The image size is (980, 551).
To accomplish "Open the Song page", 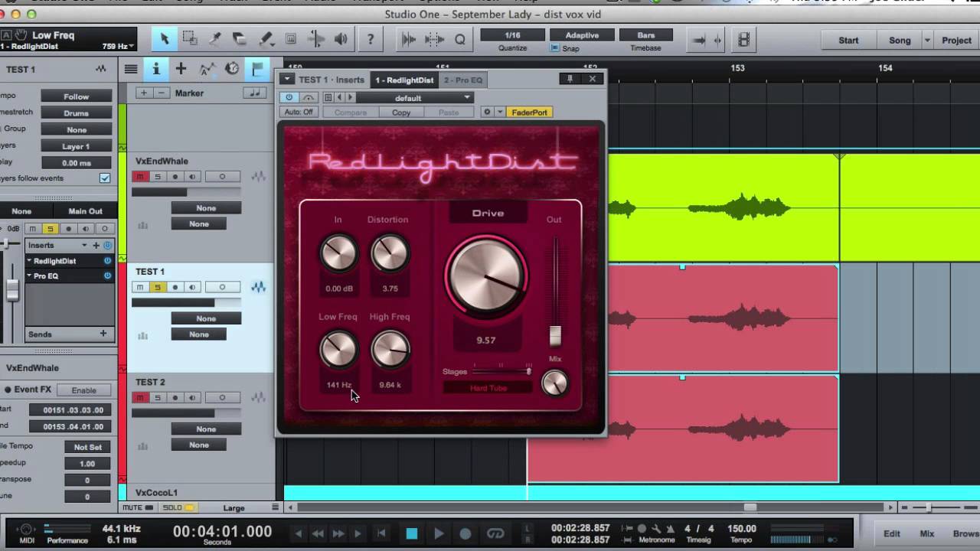I will (x=900, y=41).
